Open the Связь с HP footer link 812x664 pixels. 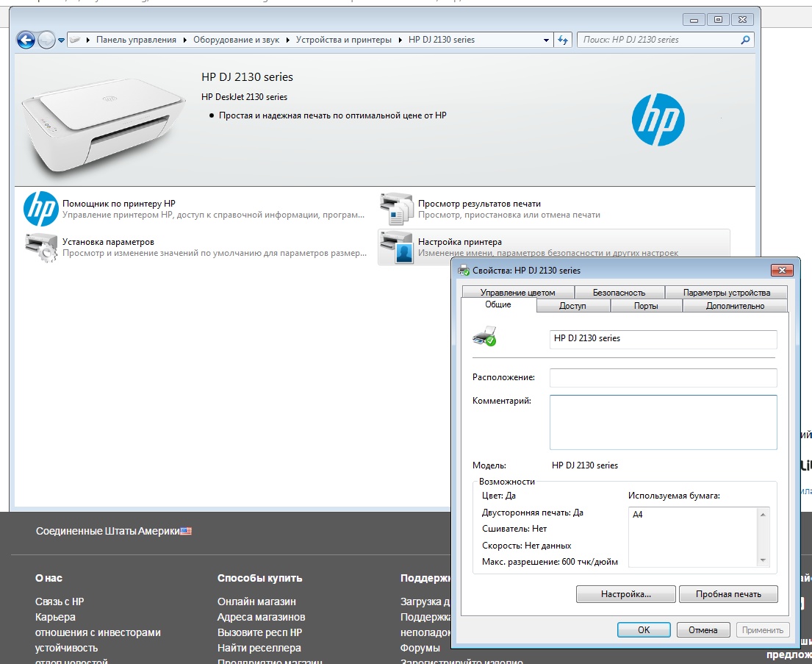pyautogui.click(x=60, y=601)
